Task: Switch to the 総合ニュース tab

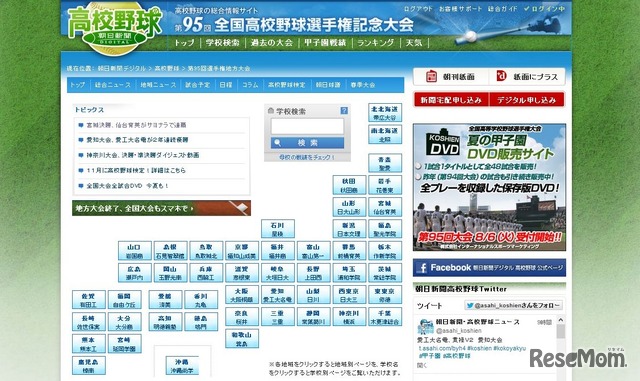Action: pyautogui.click(x=113, y=85)
